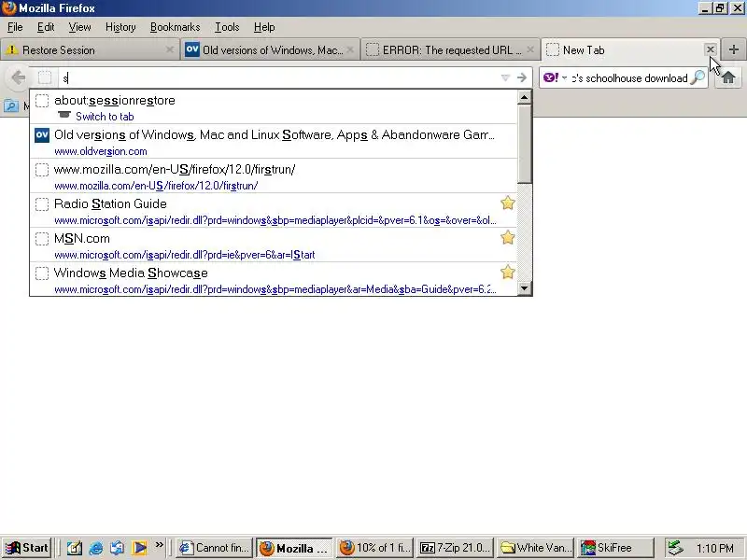
Task: Click the Go arrow in address bar
Action: [522, 77]
